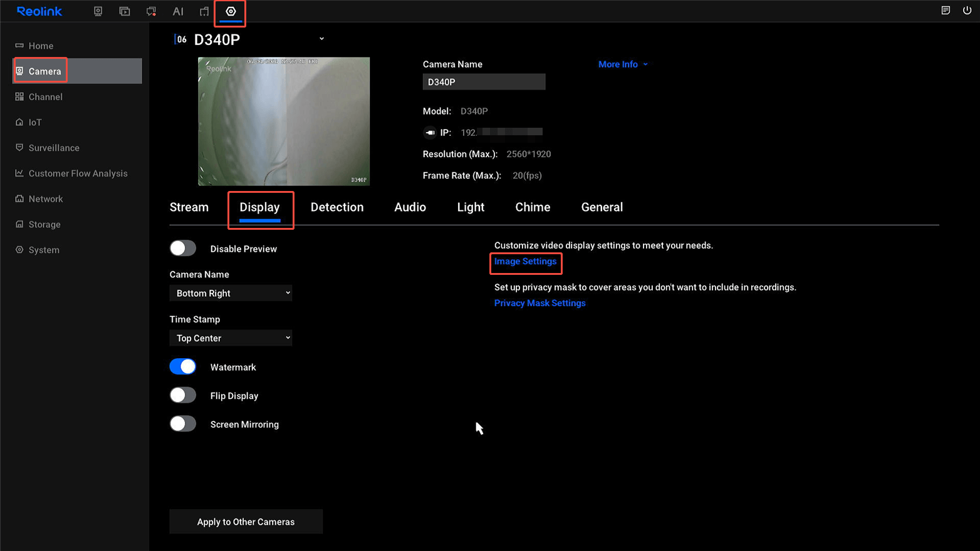Expand the D340P camera selector dropdown

[321, 38]
